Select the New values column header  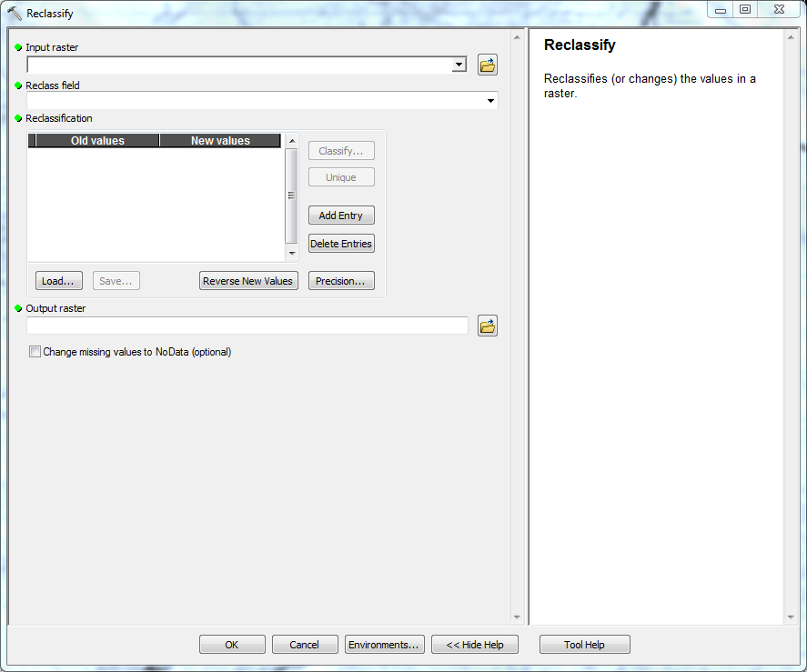(220, 141)
